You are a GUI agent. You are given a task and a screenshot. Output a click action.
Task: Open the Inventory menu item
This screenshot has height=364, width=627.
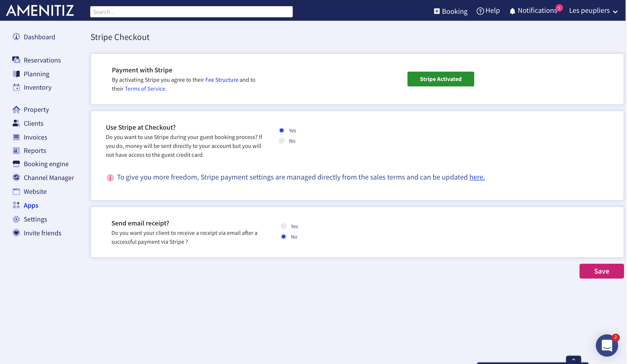click(38, 87)
